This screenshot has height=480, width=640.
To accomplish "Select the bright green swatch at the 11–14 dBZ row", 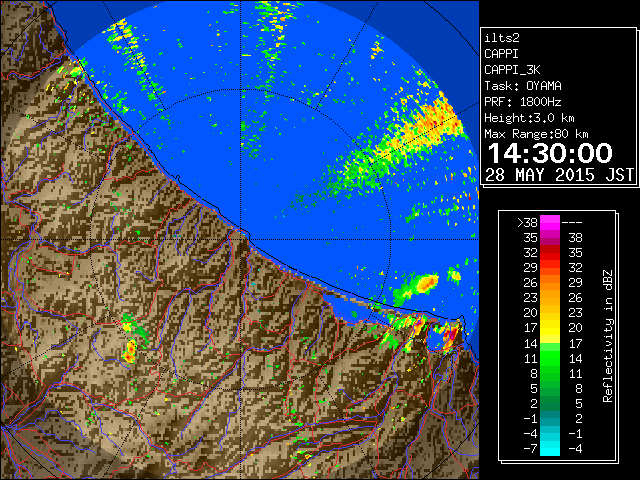I will [x=550, y=358].
